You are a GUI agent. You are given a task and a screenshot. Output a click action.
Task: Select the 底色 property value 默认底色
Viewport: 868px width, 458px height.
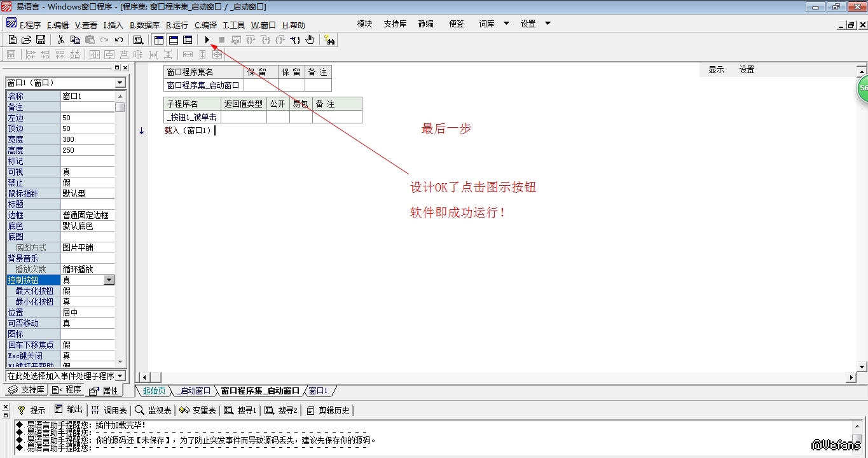88,226
